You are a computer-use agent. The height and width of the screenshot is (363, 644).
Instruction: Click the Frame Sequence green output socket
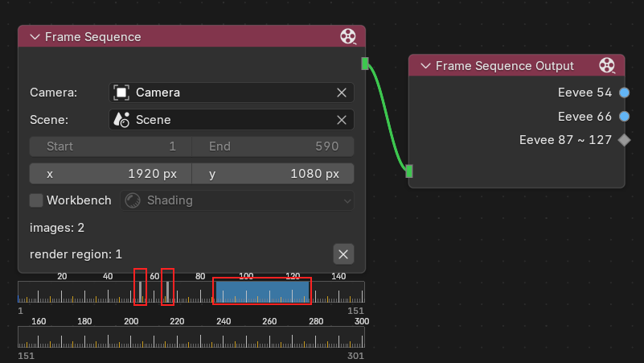pyautogui.click(x=365, y=64)
